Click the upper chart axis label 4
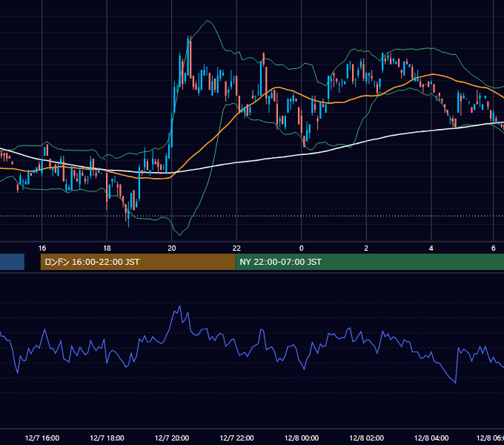The height and width of the screenshot is (445, 504). click(x=431, y=248)
